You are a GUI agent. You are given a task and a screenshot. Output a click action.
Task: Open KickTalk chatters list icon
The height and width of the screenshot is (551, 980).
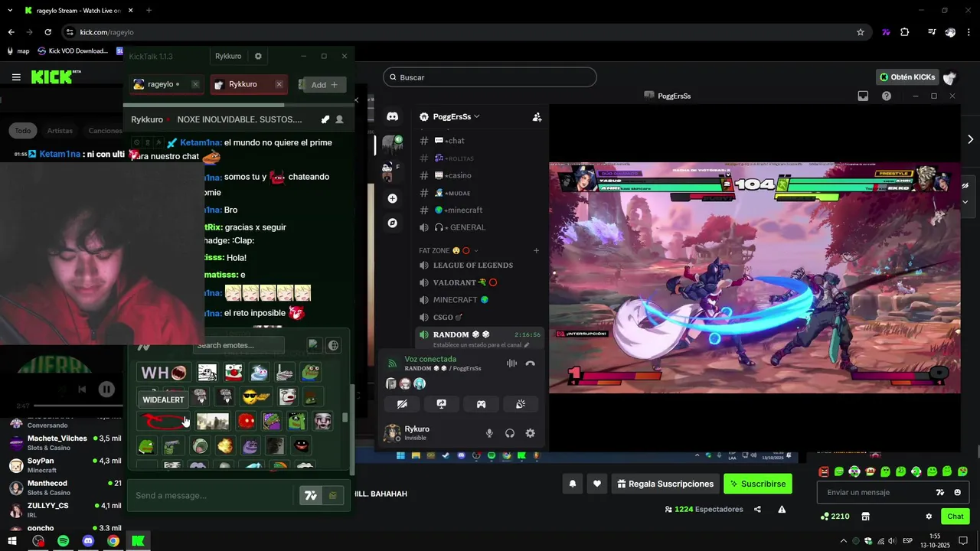tap(339, 119)
